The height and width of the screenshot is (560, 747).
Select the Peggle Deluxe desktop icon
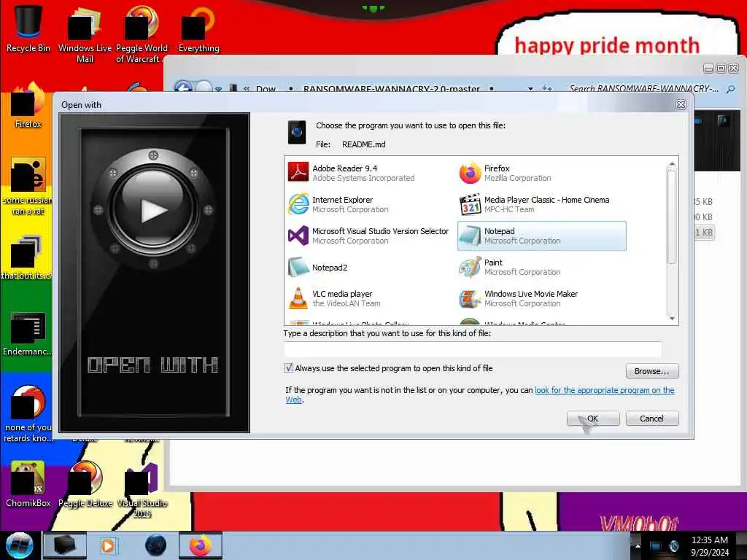[85, 484]
